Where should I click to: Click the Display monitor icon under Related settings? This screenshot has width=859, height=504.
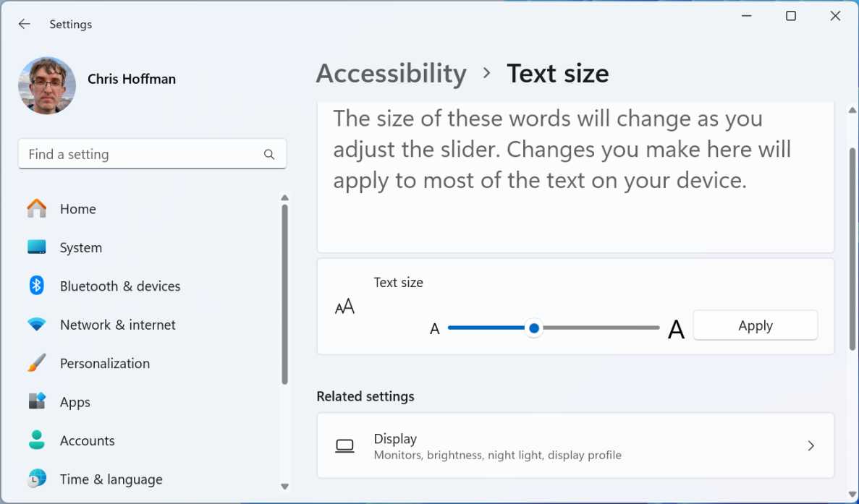(344, 445)
